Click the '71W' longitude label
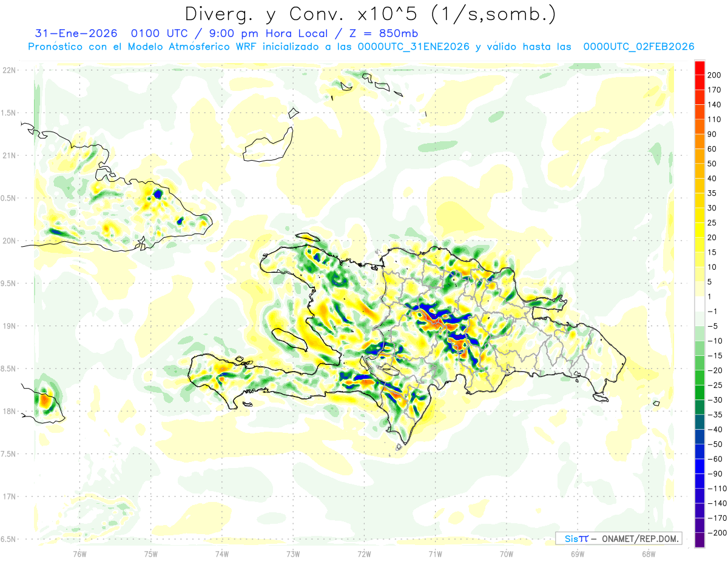The width and height of the screenshot is (728, 562). (x=435, y=553)
